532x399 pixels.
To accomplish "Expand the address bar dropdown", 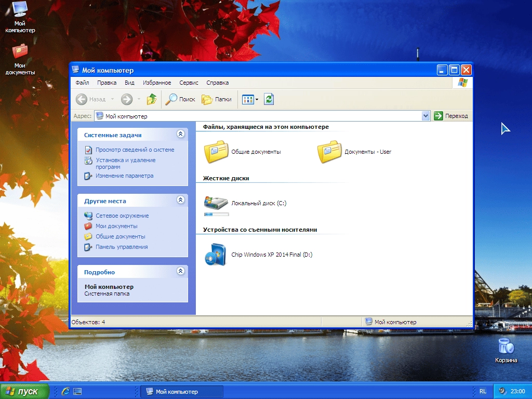I will click(426, 116).
